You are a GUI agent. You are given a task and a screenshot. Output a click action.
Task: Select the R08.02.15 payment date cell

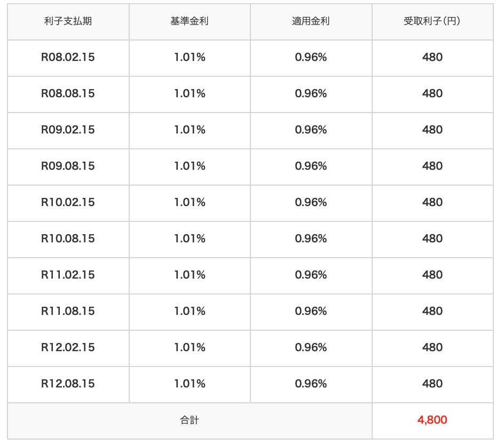[x=68, y=57]
